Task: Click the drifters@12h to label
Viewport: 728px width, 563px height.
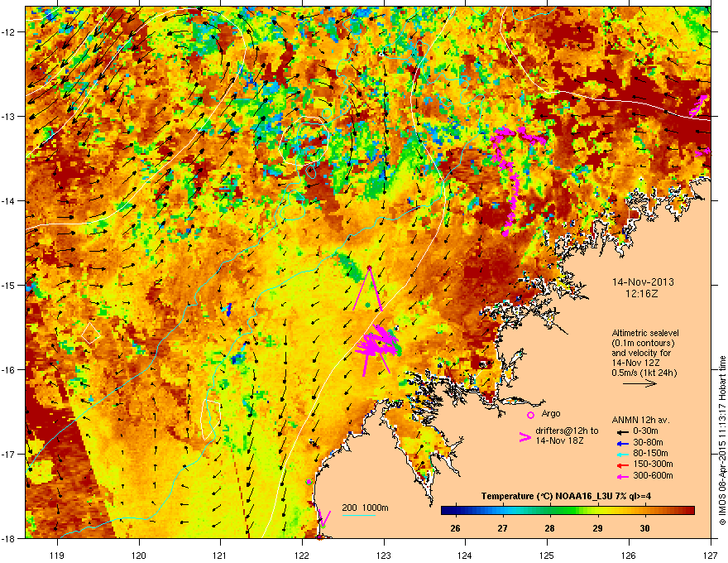Action: click(x=567, y=431)
